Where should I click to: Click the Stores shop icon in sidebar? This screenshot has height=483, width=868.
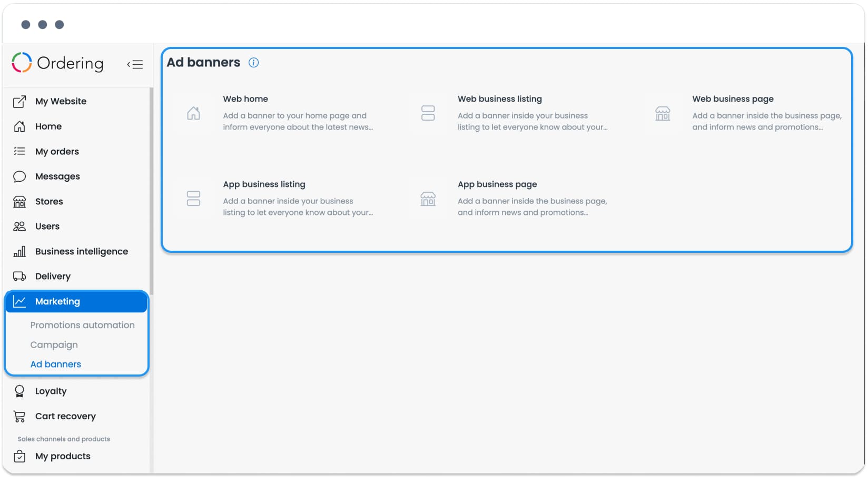click(x=19, y=202)
